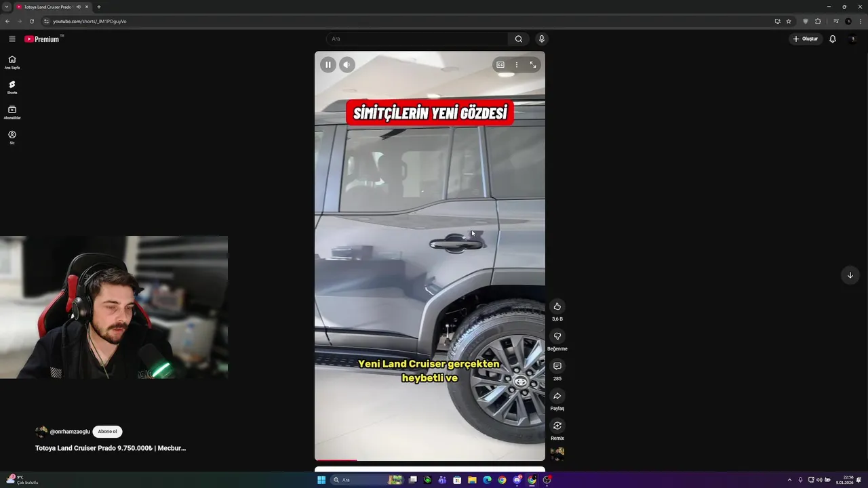Go back in browser history
The image size is (868, 488).
coord(7,21)
